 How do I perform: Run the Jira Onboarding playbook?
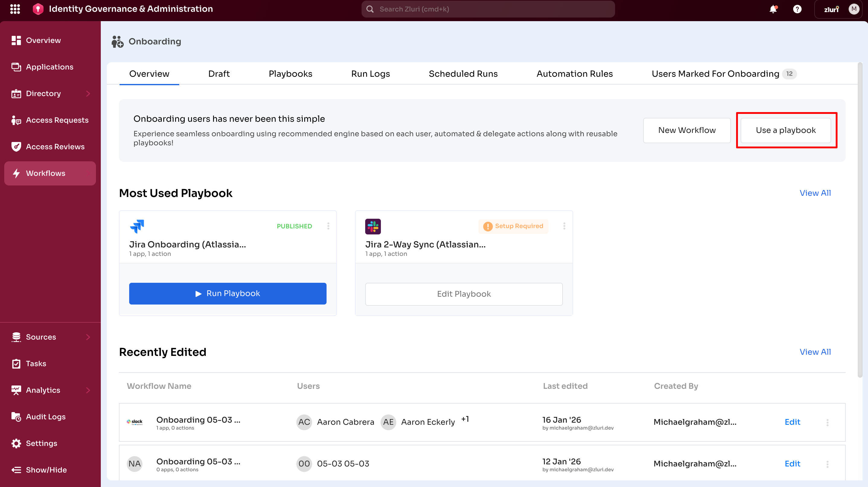tap(228, 293)
